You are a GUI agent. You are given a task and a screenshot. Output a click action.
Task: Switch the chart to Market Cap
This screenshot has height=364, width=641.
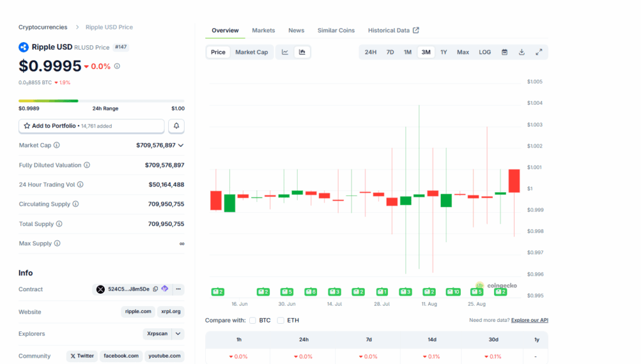(x=251, y=52)
